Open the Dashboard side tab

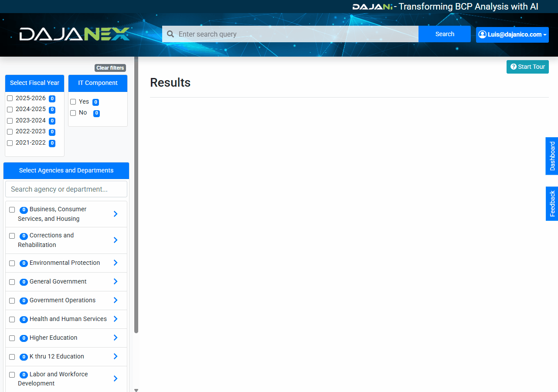pyautogui.click(x=552, y=156)
